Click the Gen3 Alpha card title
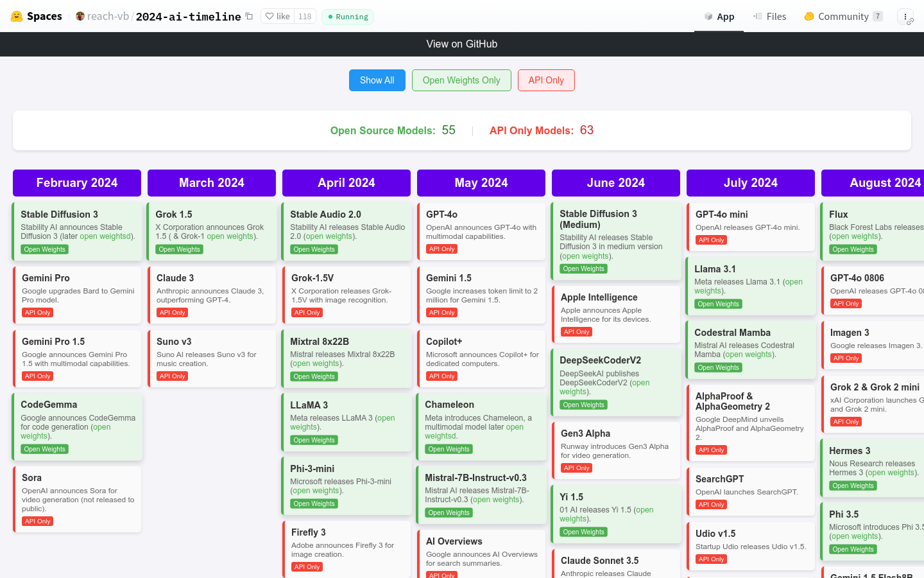Viewport: 924px width, 578px height. pyautogui.click(x=585, y=433)
